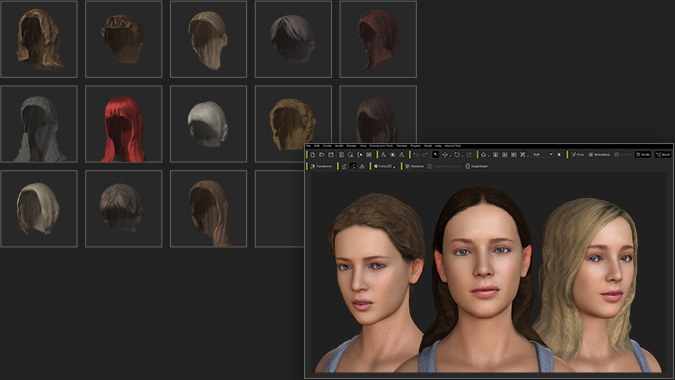675x380 pixels.
Task: Click the Home camera view icon
Action: tap(483, 154)
